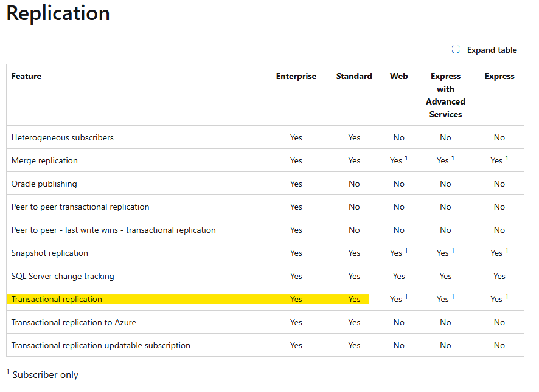
Task: Click Standard value for Snapshot replication
Action: click(354, 253)
